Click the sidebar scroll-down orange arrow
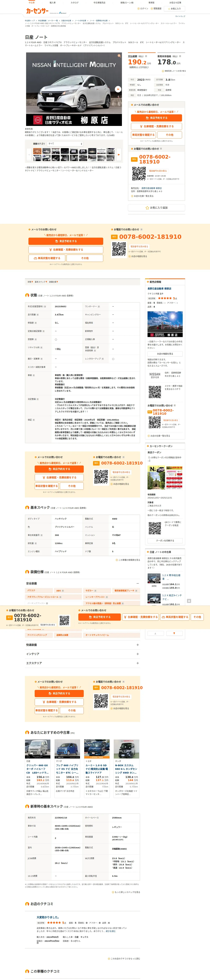The width and height of the screenshot is (210, 980). [174, 633]
